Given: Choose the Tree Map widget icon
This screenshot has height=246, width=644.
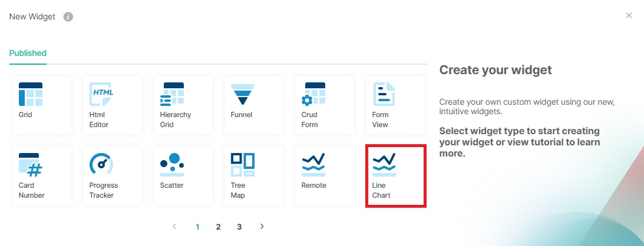Looking at the screenshot, I should point(243,165).
